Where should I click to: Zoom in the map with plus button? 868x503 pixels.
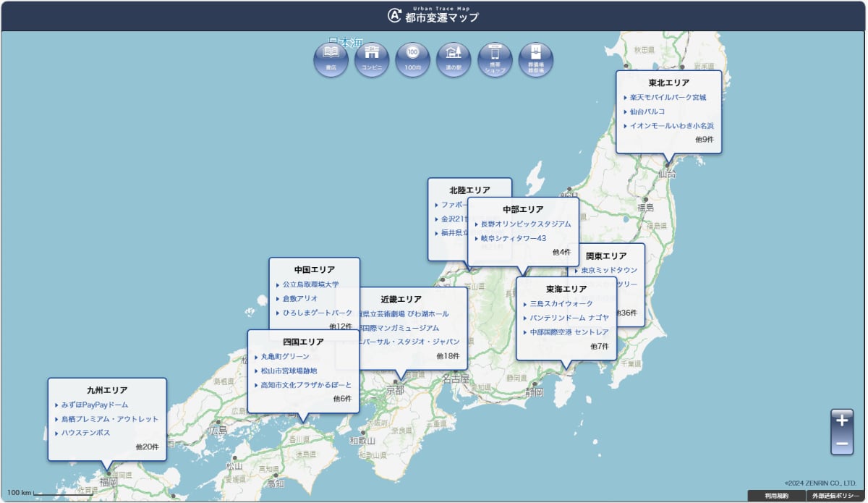click(x=841, y=420)
